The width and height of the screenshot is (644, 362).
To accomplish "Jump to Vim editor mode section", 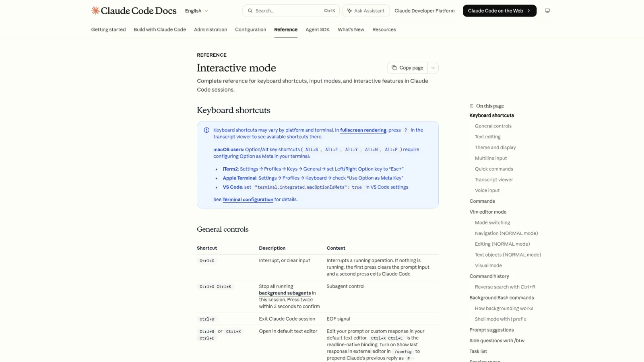I will (x=488, y=212).
